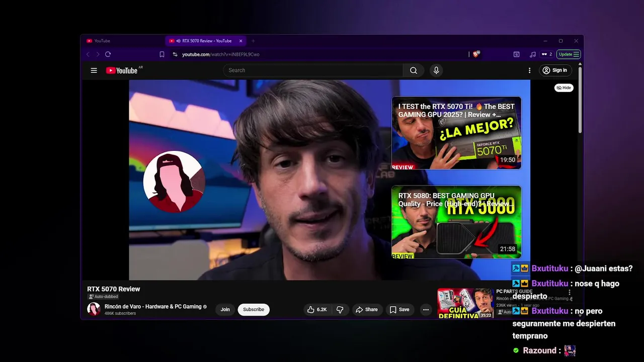Viewport: 644px width, 362px height.
Task: Open Guía Definitiva recommended video thumbnail
Action: (x=465, y=304)
